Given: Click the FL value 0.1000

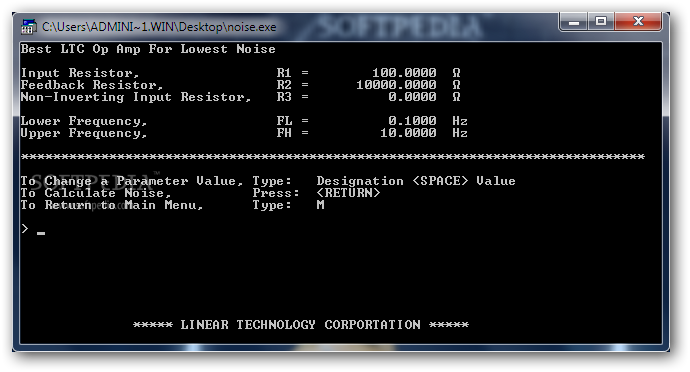Looking at the screenshot, I should coord(412,121).
